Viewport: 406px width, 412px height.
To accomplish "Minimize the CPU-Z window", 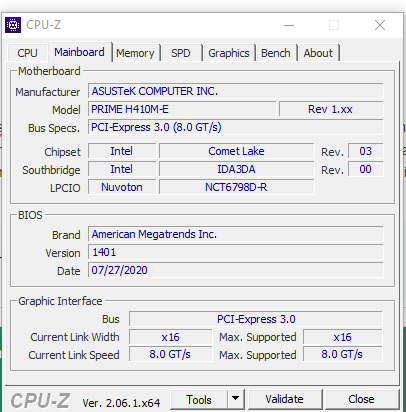I will [289, 25].
